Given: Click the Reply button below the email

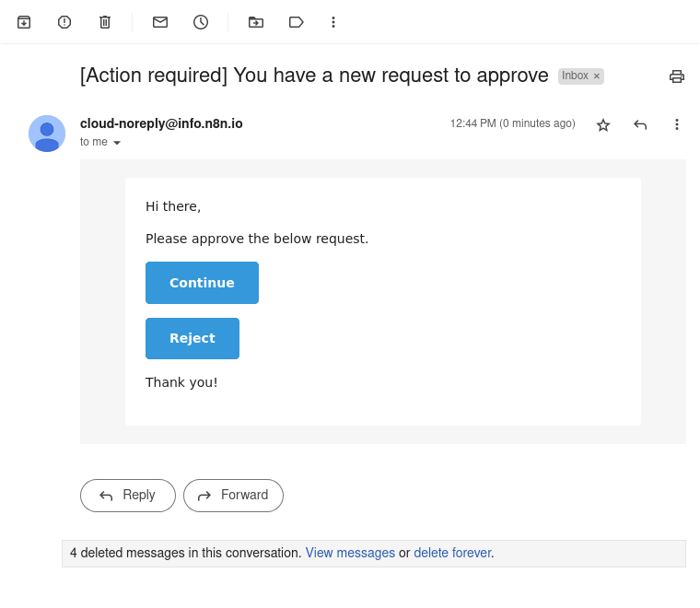Looking at the screenshot, I should 128,496.
